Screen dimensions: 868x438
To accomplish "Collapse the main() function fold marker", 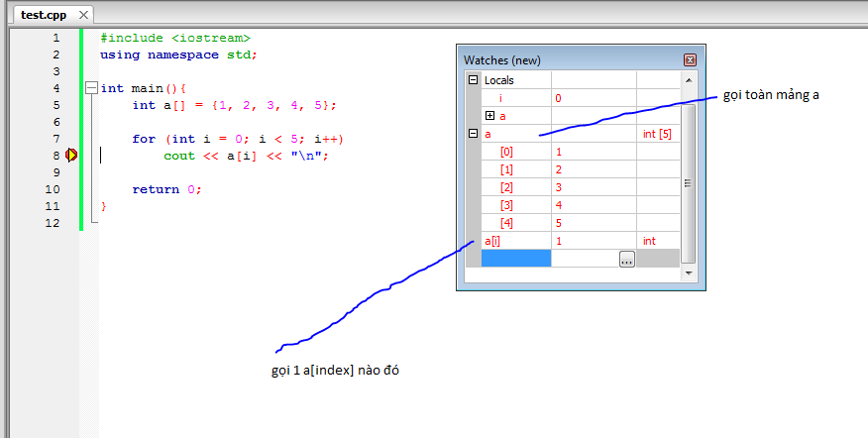I will [x=91, y=88].
